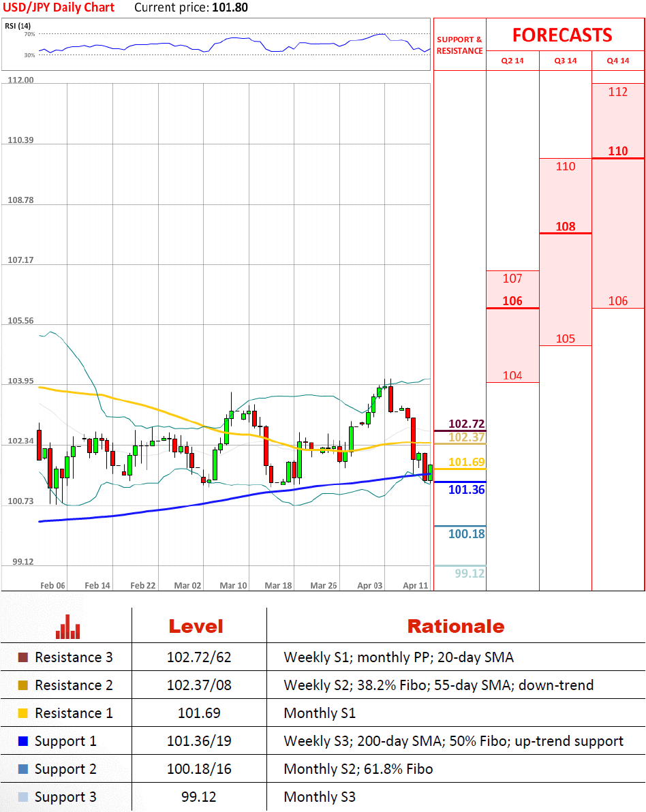Select the 101.36 support level marker

(x=467, y=489)
